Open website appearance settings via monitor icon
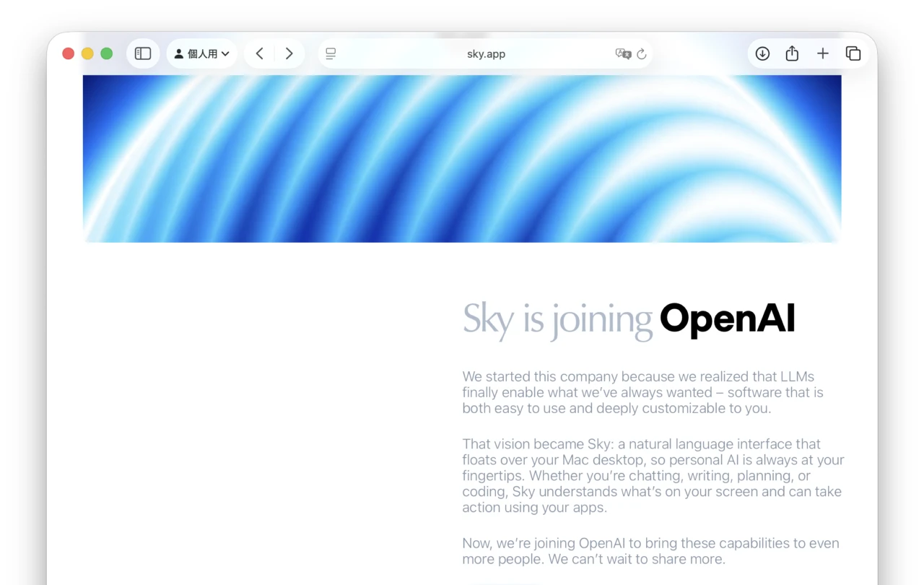Screen dimensions: 924x585 330,53
